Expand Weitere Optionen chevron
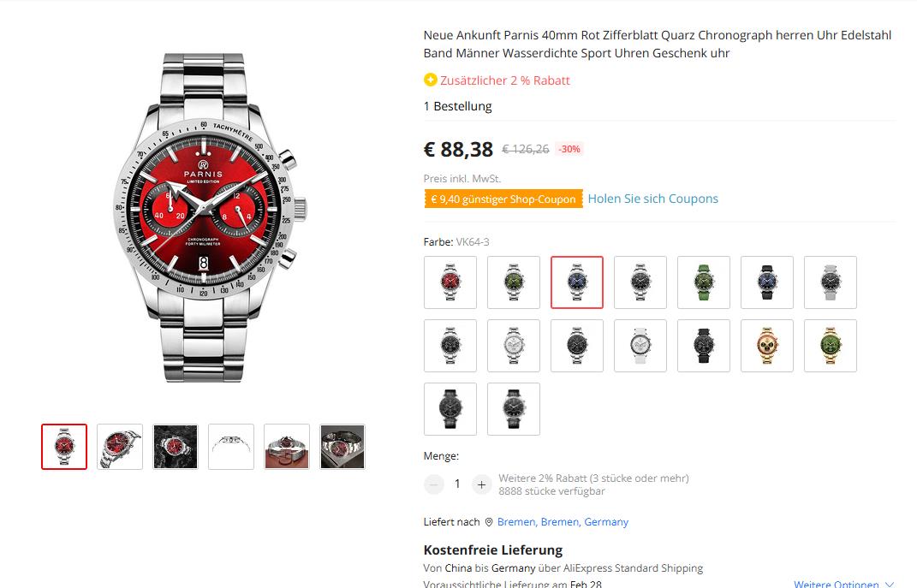 tap(890, 584)
